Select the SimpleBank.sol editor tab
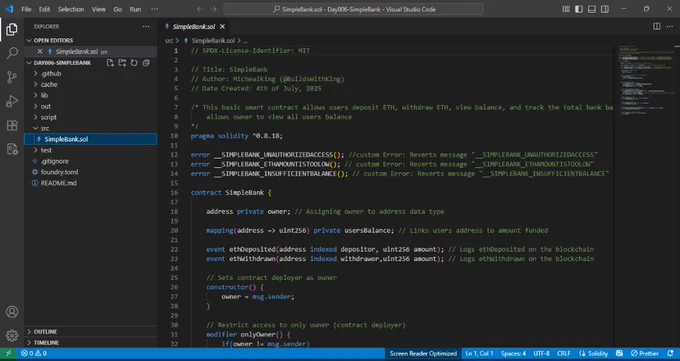 tap(194, 26)
